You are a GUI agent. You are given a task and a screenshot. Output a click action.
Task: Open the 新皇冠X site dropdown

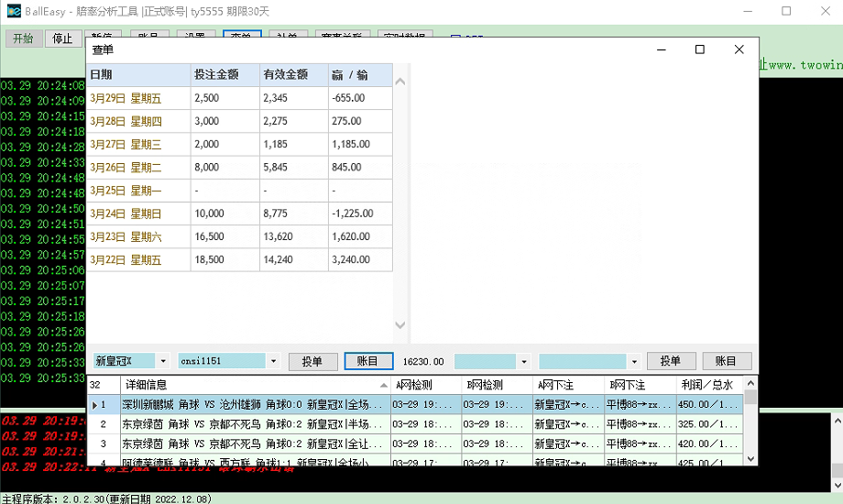pyautogui.click(x=163, y=362)
